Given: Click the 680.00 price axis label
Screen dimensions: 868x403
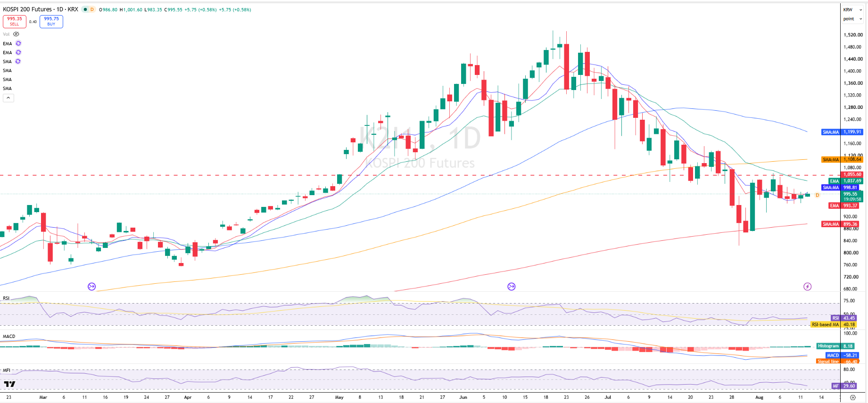Looking at the screenshot, I should [x=851, y=289].
